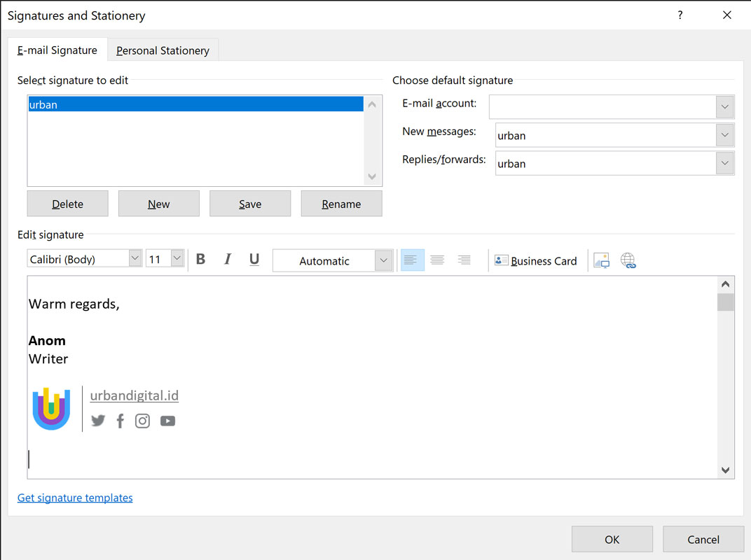Screen dimensions: 751x560
Task: Align signature text to the right
Action: tap(464, 260)
